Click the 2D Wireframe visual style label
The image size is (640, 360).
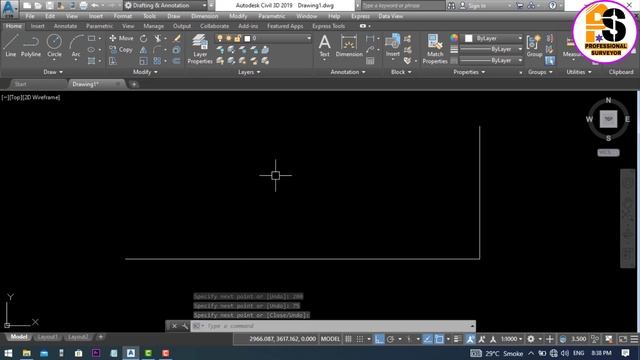(41, 98)
